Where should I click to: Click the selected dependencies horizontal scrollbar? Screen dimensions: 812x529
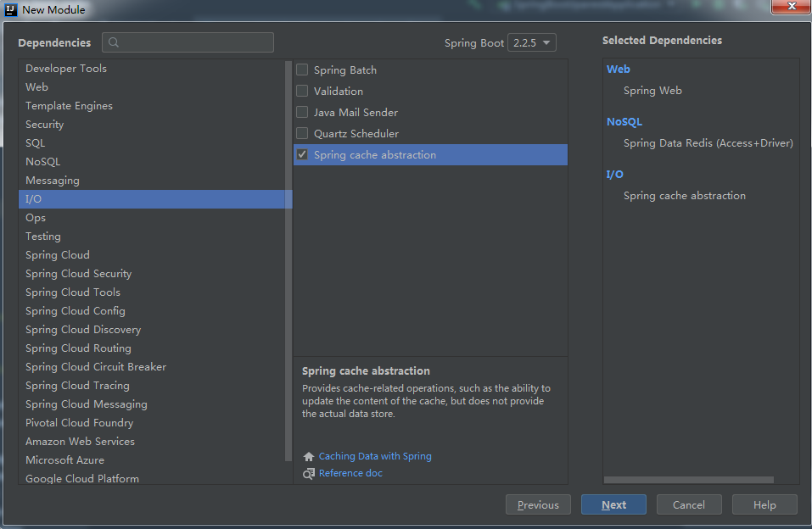pos(688,481)
